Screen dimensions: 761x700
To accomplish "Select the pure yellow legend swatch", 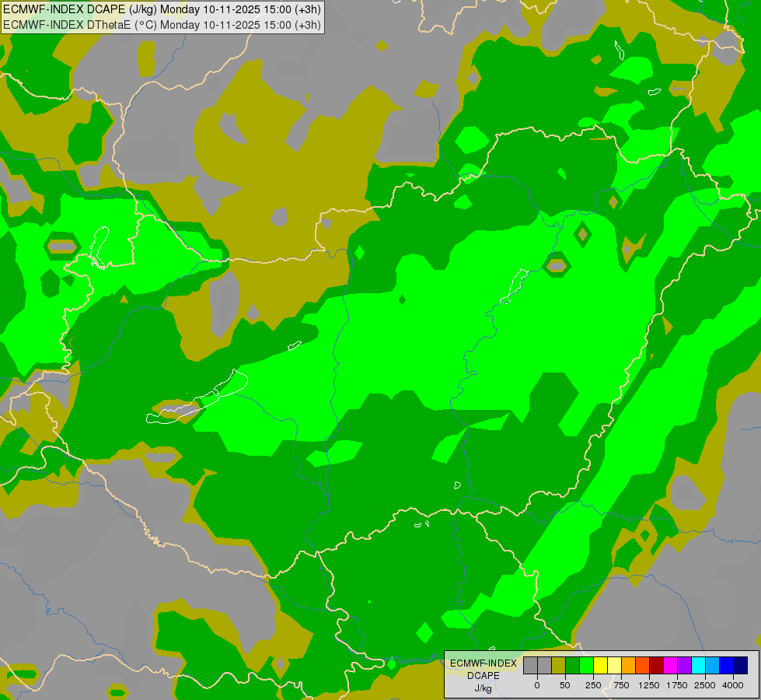I will pos(601,665).
